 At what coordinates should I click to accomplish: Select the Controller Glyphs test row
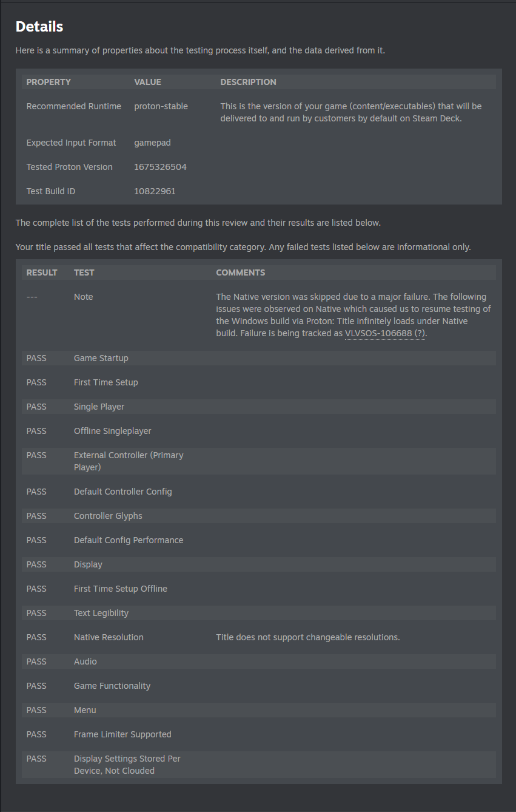[108, 516]
